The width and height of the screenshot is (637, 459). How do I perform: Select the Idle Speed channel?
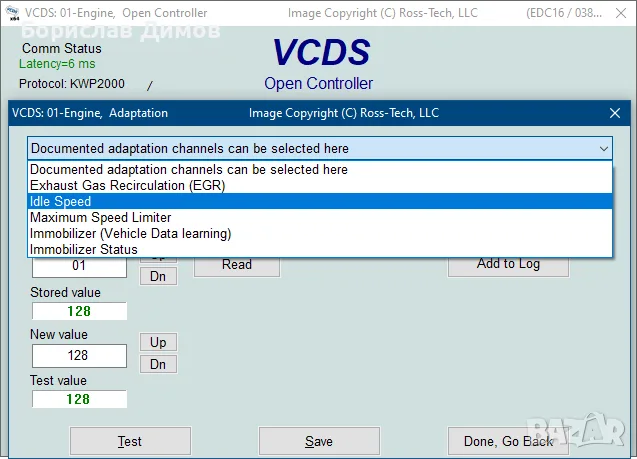click(320, 201)
